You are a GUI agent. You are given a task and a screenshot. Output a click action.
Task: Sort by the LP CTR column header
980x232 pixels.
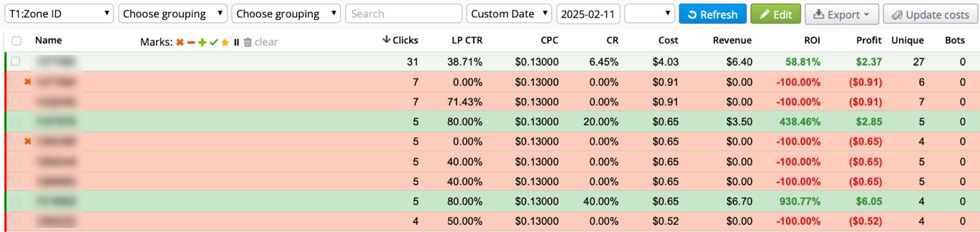(467, 40)
